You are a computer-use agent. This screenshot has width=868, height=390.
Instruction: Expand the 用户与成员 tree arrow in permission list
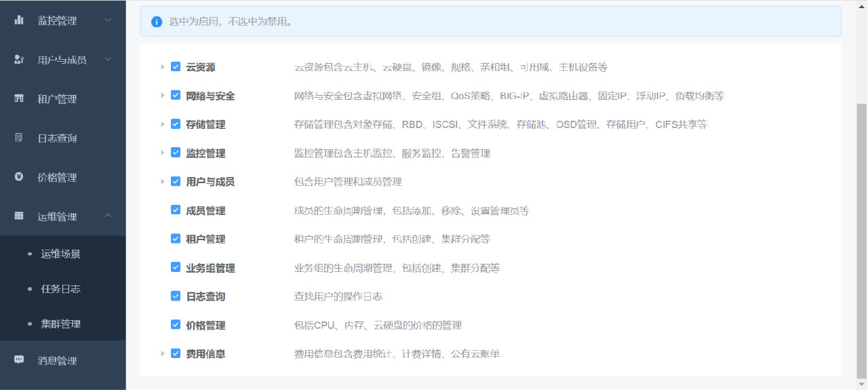163,181
